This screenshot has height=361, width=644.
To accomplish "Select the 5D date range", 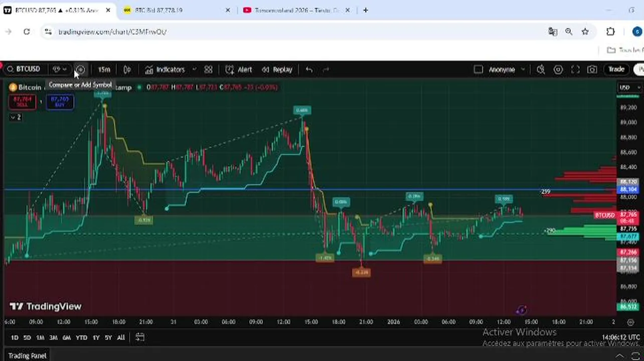I will 27,337.
